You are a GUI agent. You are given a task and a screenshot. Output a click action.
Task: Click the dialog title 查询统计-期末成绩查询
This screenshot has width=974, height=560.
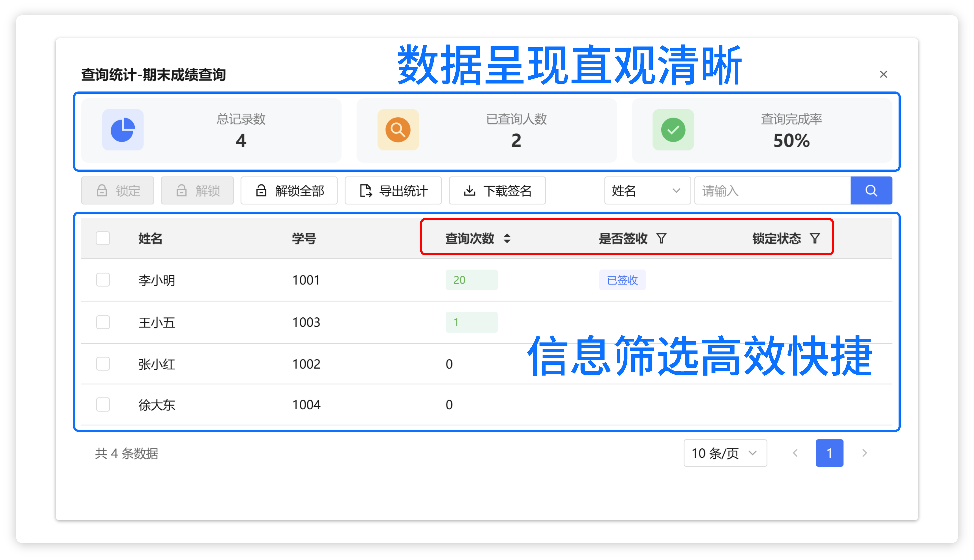154,75
